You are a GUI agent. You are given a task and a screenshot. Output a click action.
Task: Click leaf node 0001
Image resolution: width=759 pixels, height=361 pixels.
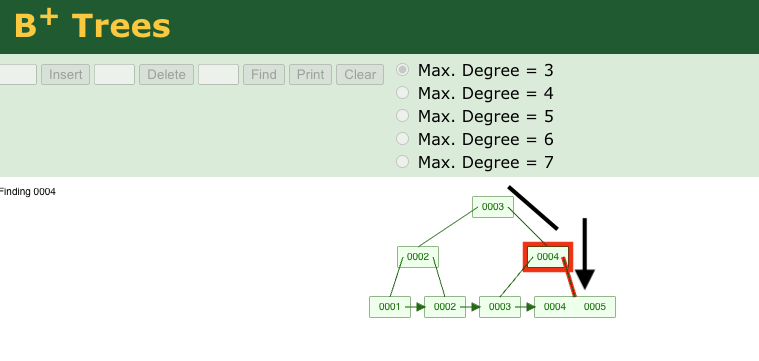pos(390,307)
